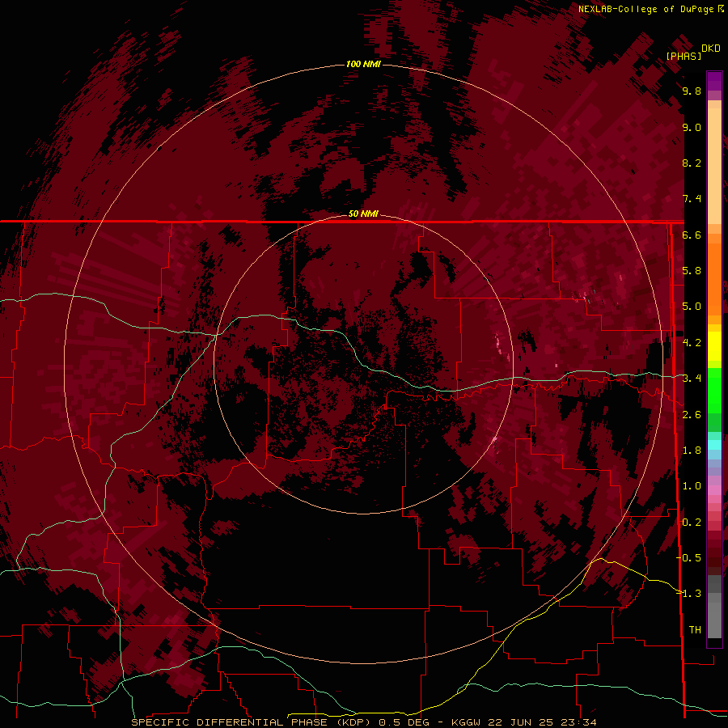Click the 5.8 value on the color scale
The width and height of the screenshot is (728, 728).
(692, 271)
